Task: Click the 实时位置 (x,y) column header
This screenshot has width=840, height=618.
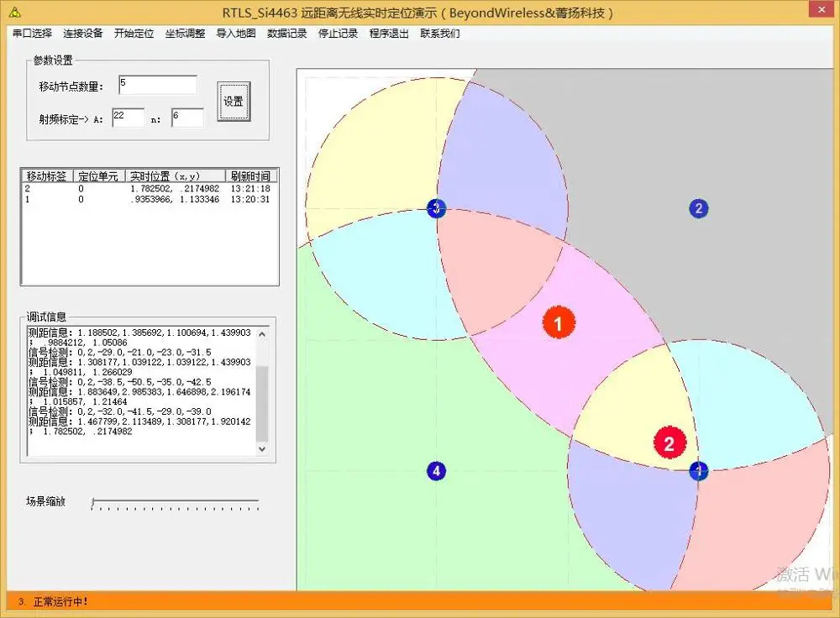Action: [x=176, y=175]
